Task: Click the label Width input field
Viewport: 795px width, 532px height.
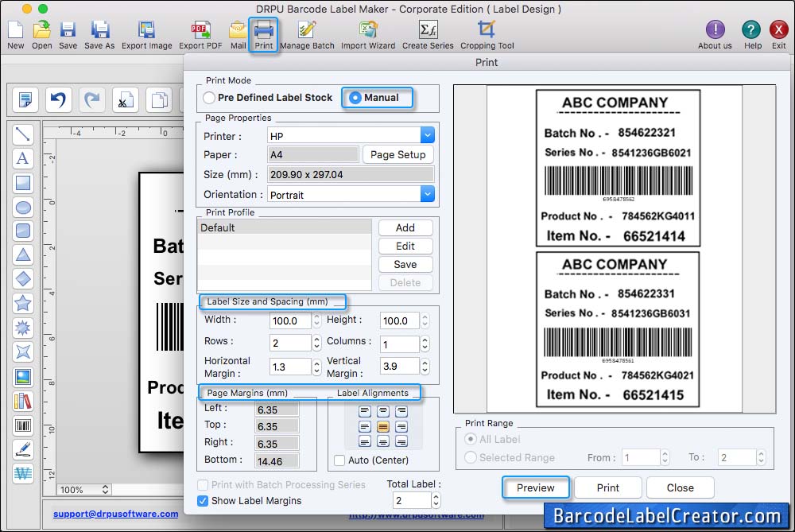Action: [290, 320]
